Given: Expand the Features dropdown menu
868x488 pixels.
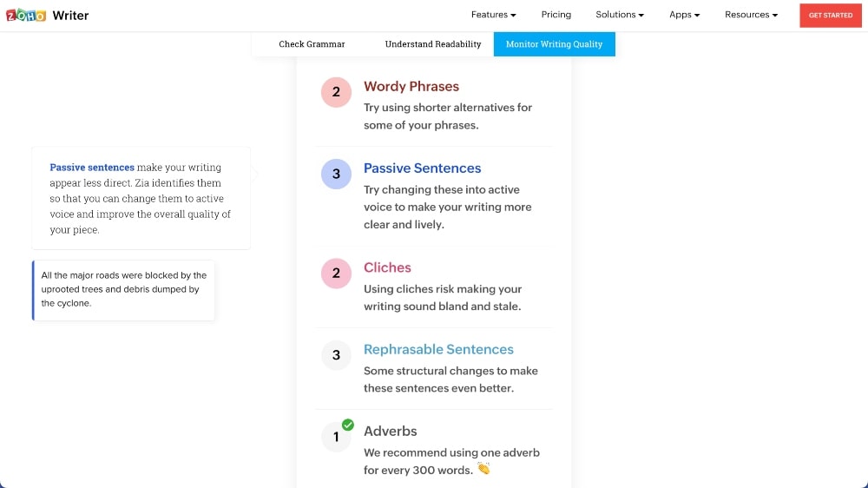Looking at the screenshot, I should coord(493,15).
